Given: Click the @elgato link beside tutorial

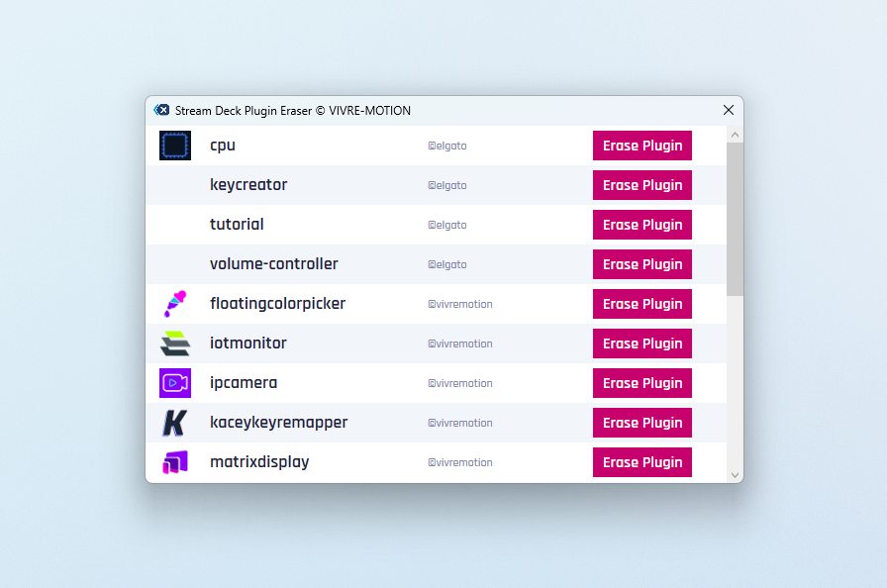Looking at the screenshot, I should pyautogui.click(x=447, y=225).
